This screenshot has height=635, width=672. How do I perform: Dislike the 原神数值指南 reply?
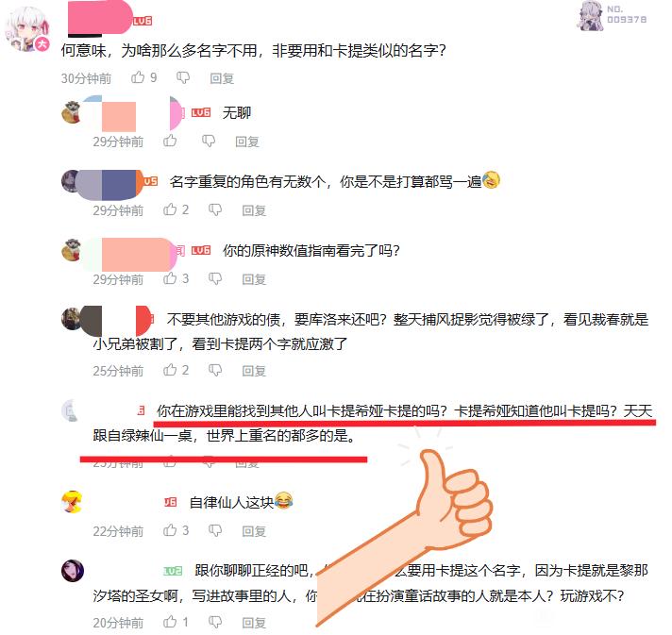[x=215, y=279]
